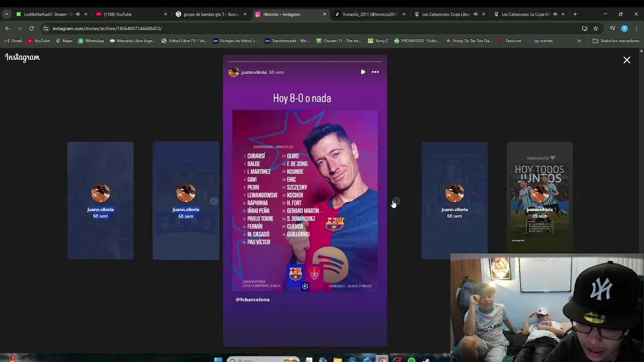This screenshot has width=644, height=362.
Task: Switch to grupo de bandas gta 5 tab
Action: coord(210,14)
